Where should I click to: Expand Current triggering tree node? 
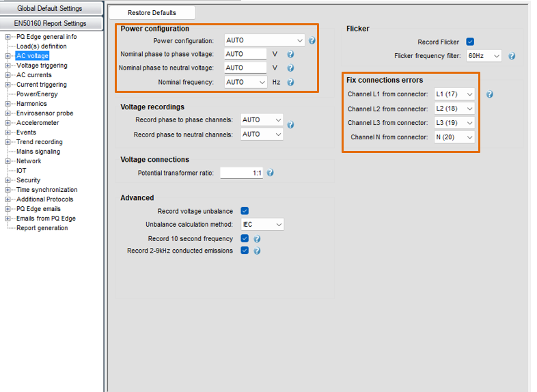coord(8,85)
